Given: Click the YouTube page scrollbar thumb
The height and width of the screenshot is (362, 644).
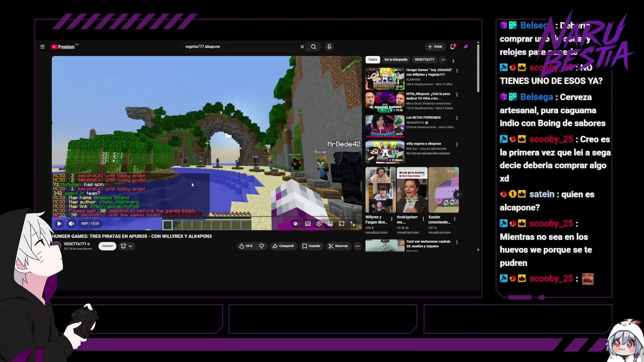Looking at the screenshot, I should [478, 68].
